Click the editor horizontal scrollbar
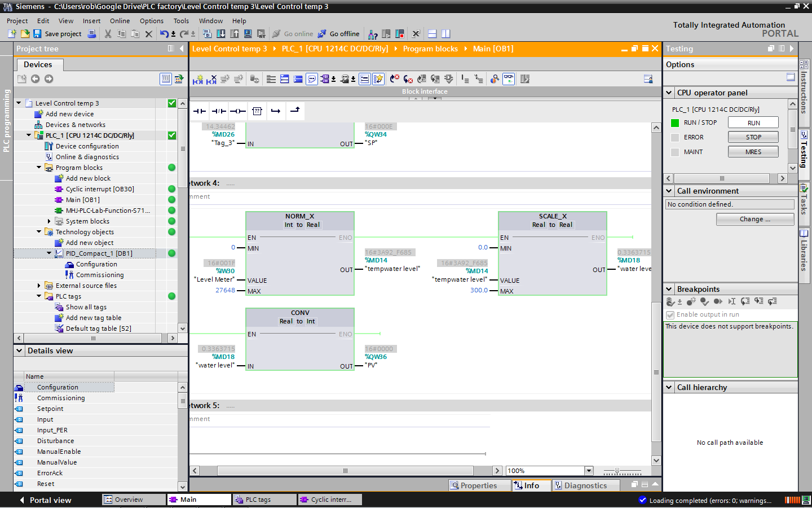 345,471
